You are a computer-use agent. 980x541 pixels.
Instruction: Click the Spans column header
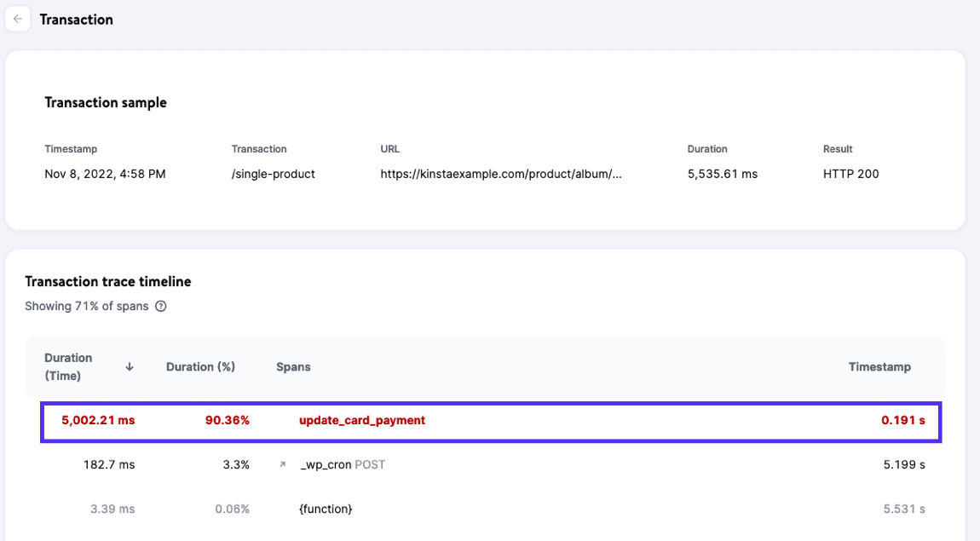coord(293,366)
